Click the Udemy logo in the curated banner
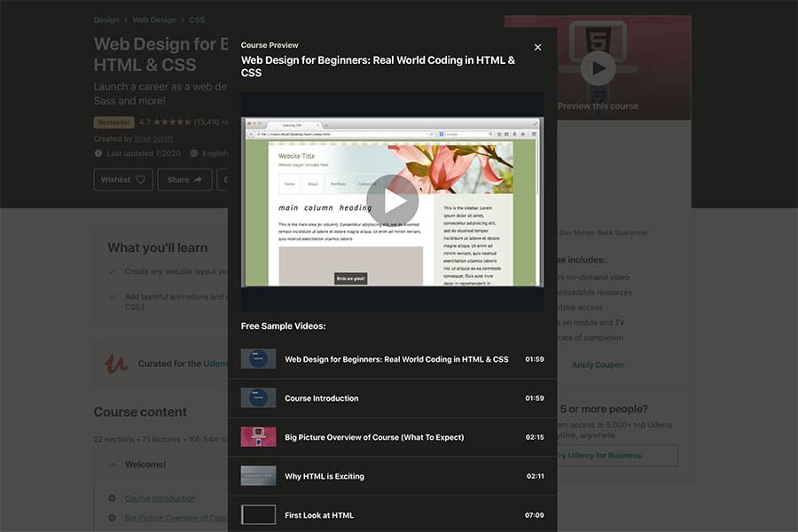The width and height of the screenshot is (798, 532). pos(116,364)
